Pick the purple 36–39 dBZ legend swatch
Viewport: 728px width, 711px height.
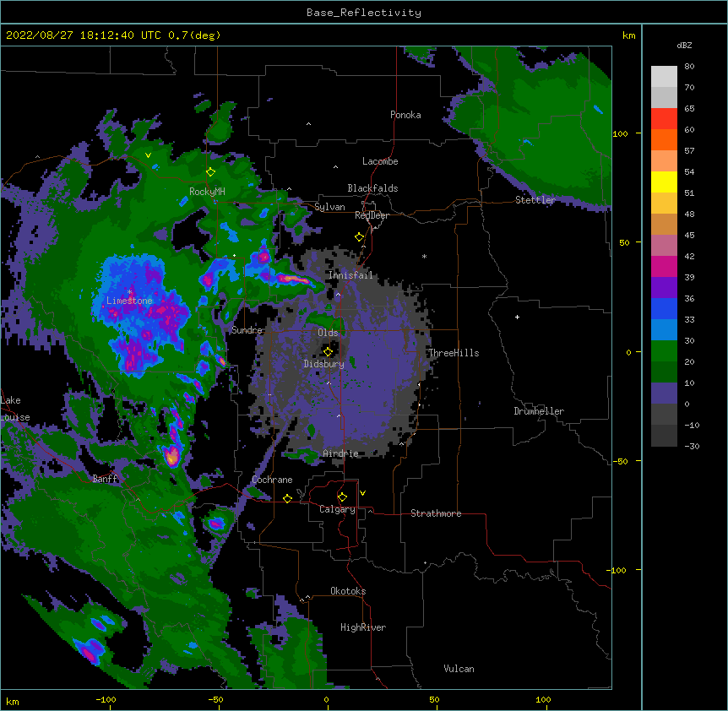click(664, 288)
